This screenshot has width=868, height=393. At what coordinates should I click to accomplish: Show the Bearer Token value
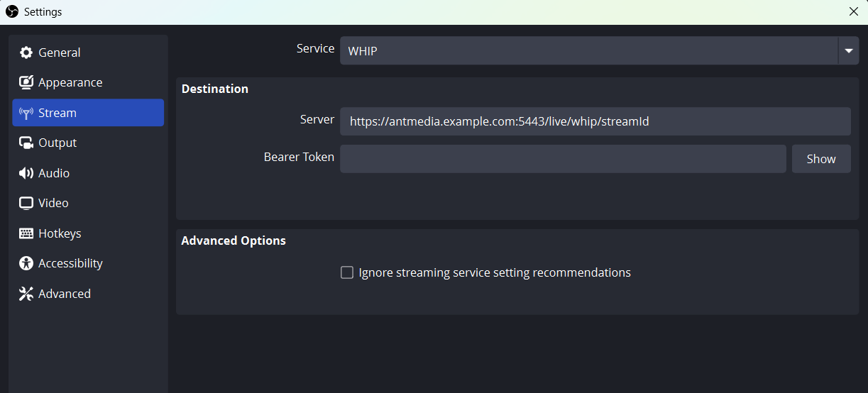[x=821, y=159]
